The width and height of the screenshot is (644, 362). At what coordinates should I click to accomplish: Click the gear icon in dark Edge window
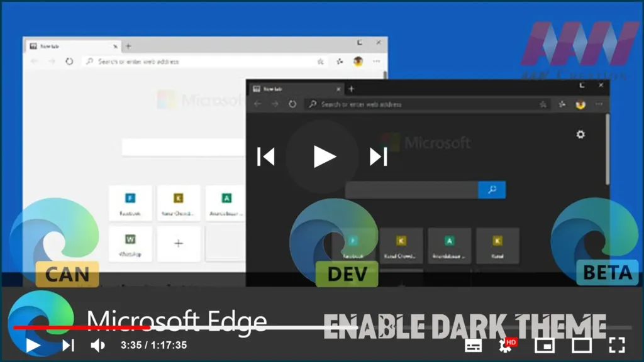(580, 134)
